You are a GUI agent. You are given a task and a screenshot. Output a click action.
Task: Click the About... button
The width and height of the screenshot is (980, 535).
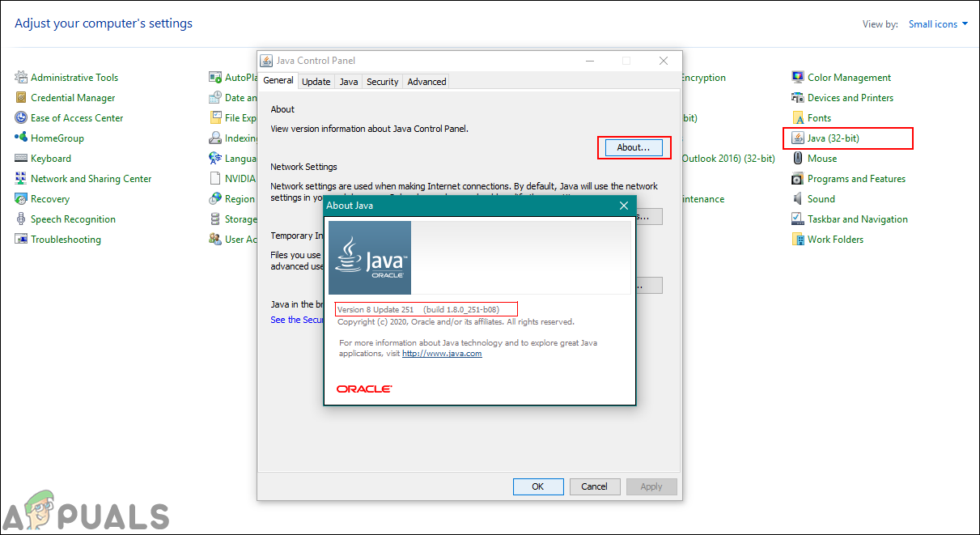634,147
